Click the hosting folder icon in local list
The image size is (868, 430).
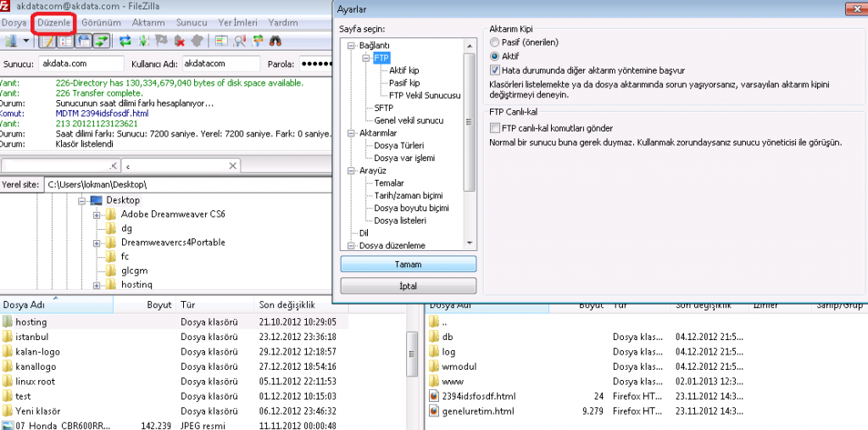pyautogui.click(x=7, y=322)
